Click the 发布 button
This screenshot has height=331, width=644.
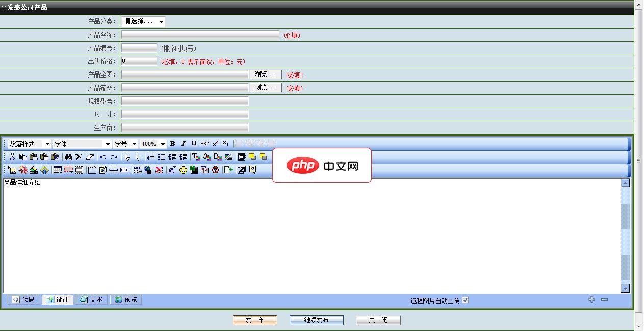tap(255, 320)
